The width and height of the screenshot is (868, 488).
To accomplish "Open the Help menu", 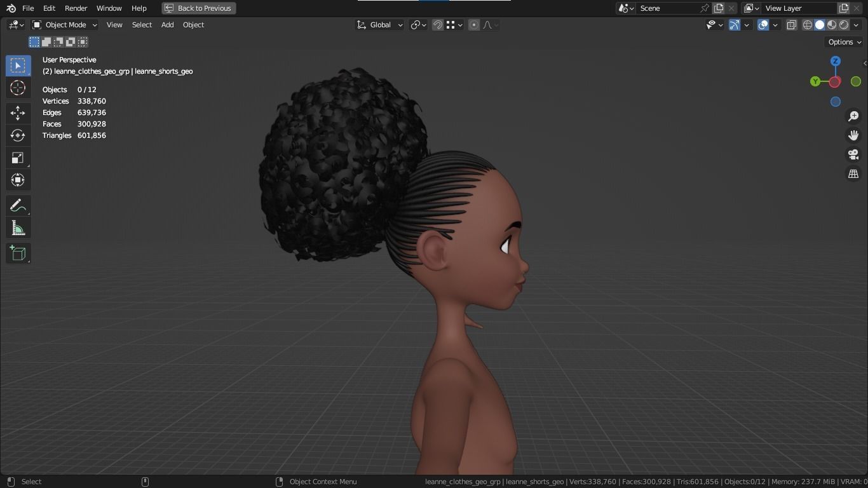I will [x=139, y=8].
